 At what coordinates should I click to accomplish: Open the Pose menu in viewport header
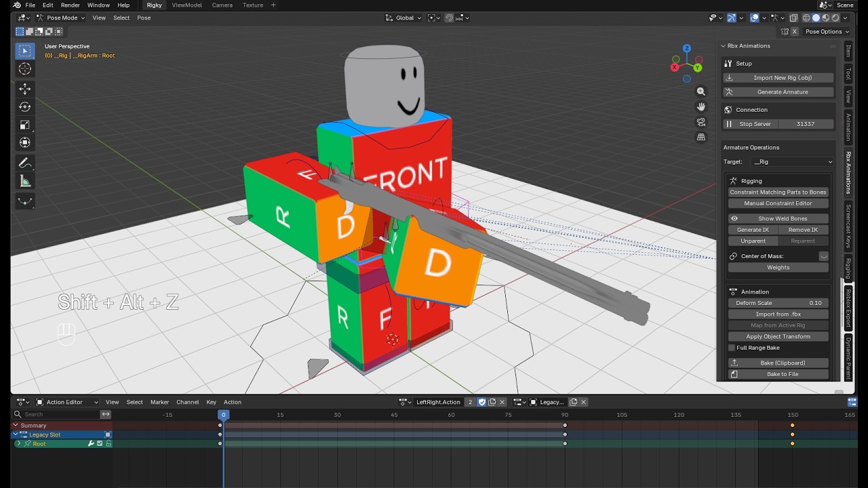pyautogui.click(x=144, y=18)
